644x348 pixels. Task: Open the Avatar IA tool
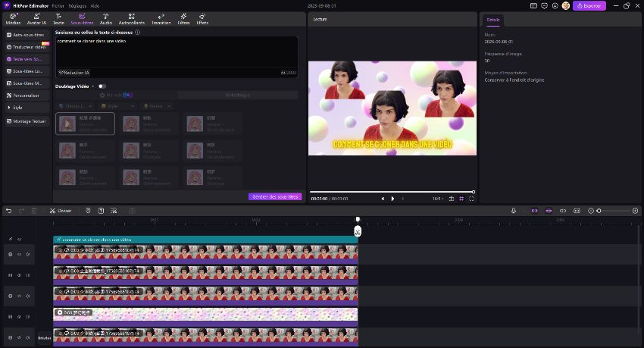35,18
